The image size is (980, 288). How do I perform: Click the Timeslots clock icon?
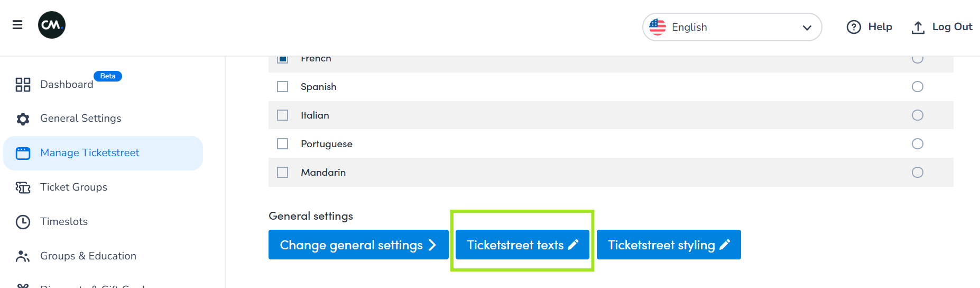coord(23,222)
